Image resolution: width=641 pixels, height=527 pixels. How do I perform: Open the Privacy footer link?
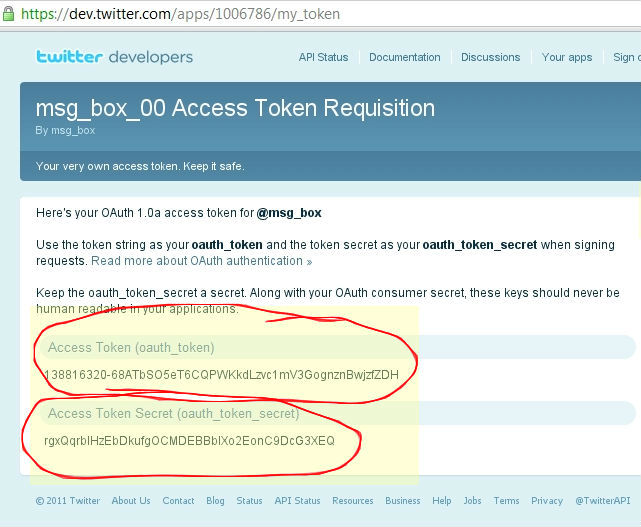(x=547, y=500)
